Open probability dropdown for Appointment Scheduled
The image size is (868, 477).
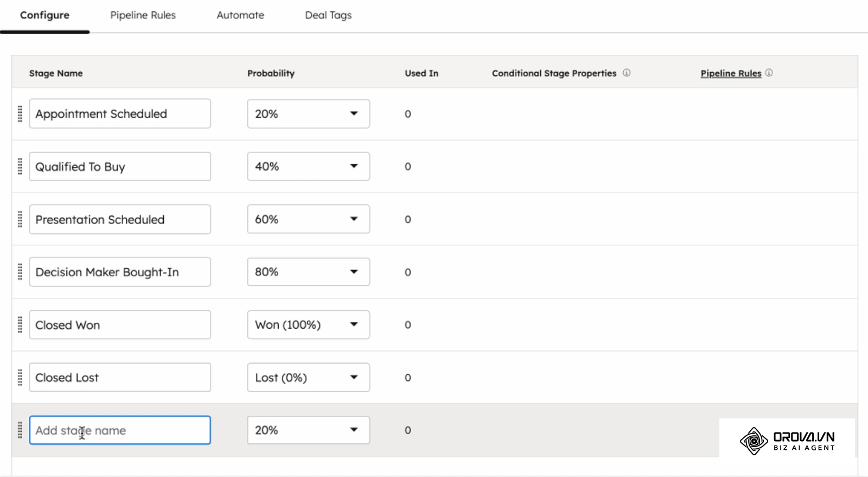point(308,114)
